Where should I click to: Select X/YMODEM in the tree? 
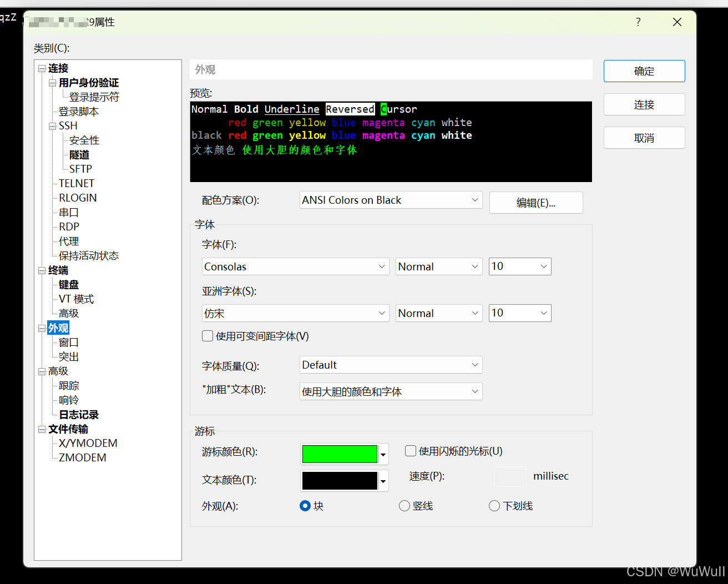pos(88,444)
